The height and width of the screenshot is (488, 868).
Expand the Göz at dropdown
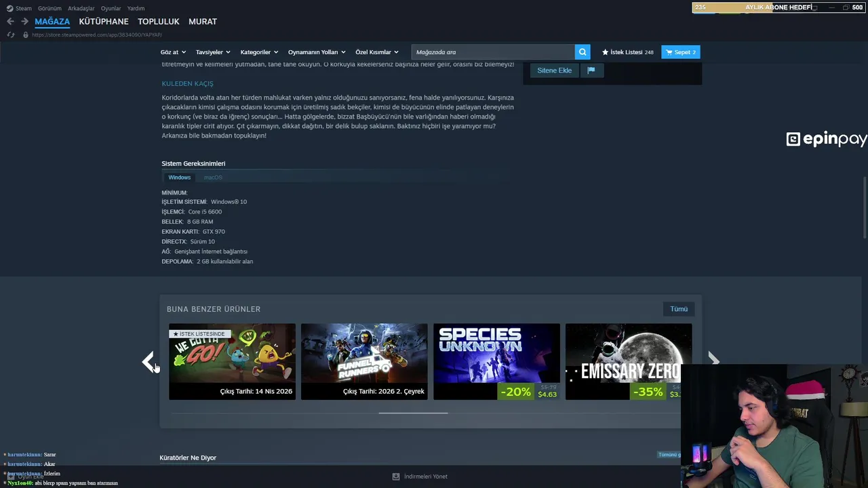(173, 52)
